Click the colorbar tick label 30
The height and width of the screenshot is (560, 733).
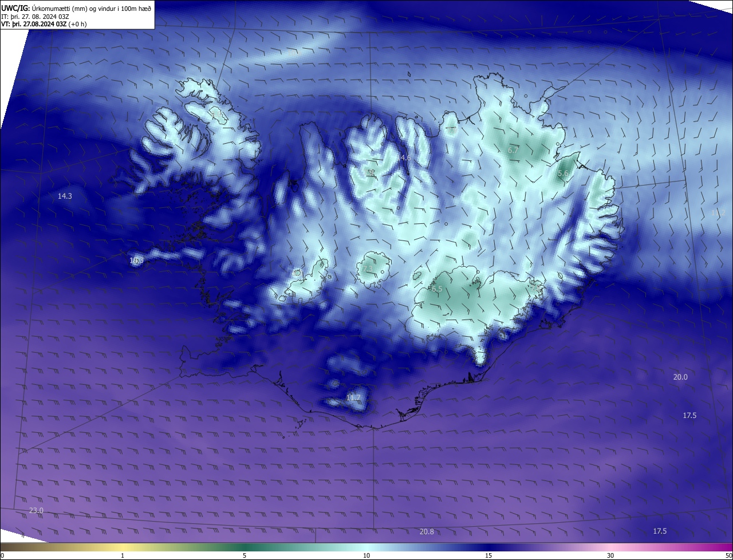pyautogui.click(x=610, y=555)
